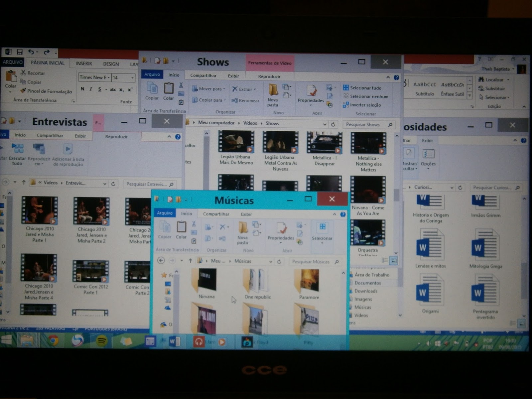
Task: Apply the Subtítulo style in Word
Action: pos(425,88)
